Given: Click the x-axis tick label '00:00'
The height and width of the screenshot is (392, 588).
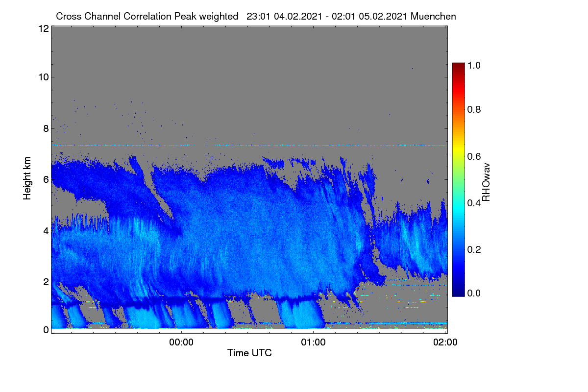Looking at the screenshot, I should (x=182, y=343).
